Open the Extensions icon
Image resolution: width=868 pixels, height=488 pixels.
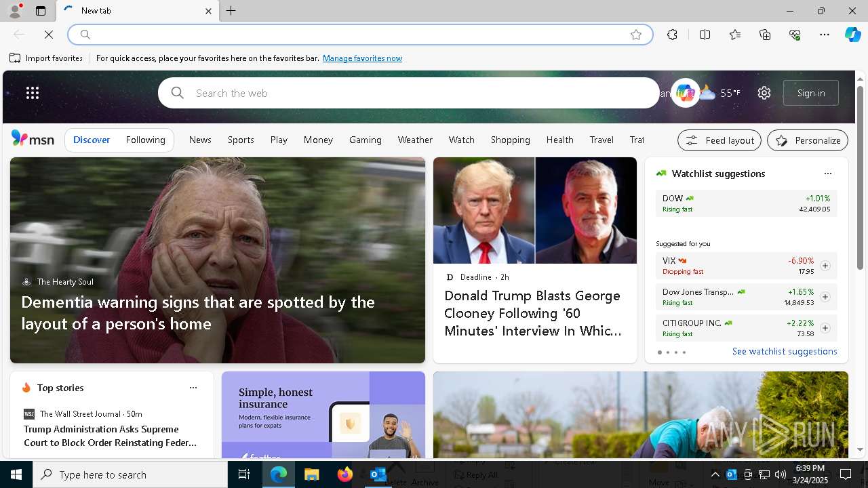(x=672, y=35)
